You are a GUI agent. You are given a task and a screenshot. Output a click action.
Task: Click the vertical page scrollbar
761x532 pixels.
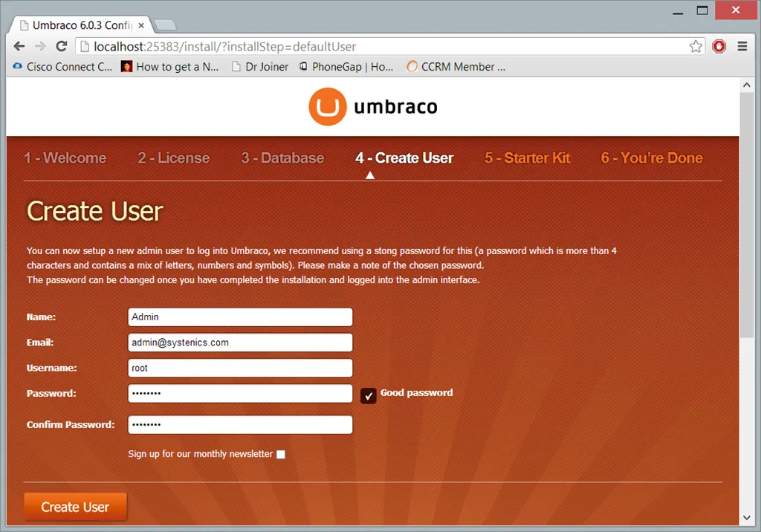[x=746, y=223]
